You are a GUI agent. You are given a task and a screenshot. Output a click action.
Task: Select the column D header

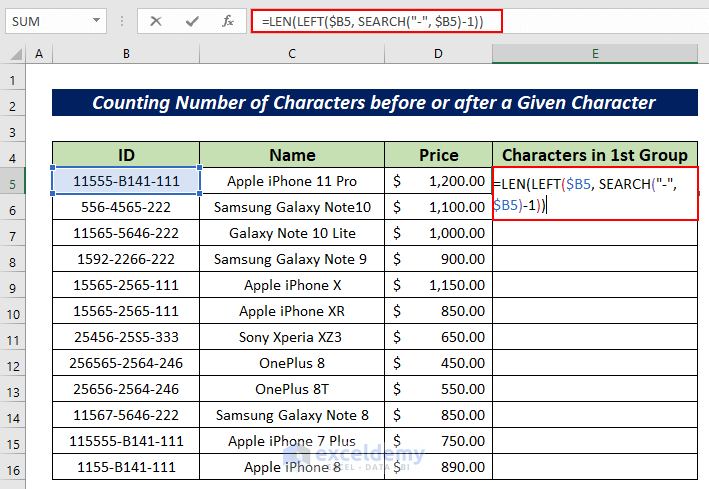[438, 53]
